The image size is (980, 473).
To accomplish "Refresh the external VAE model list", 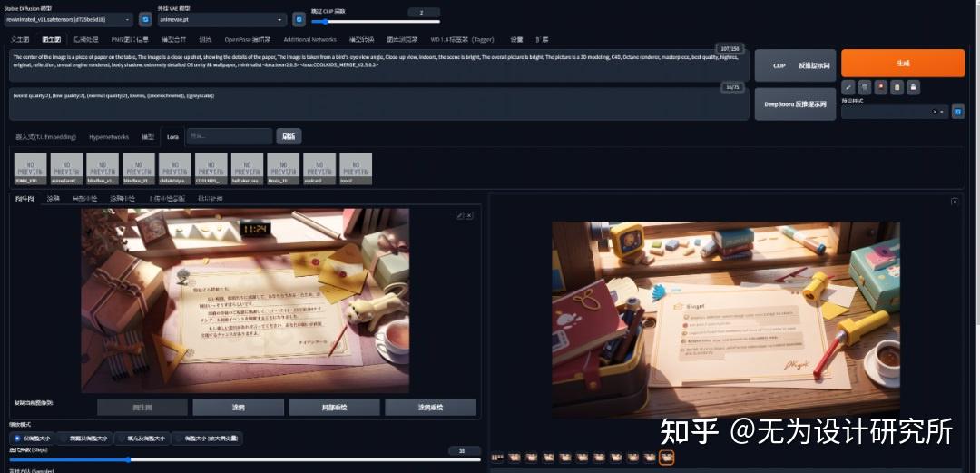I will pos(299,19).
